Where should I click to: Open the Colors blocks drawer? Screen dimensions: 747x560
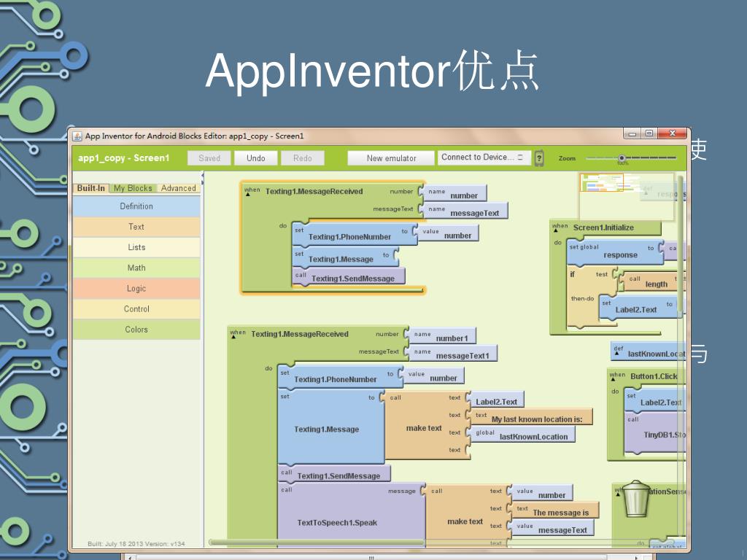[136, 329]
